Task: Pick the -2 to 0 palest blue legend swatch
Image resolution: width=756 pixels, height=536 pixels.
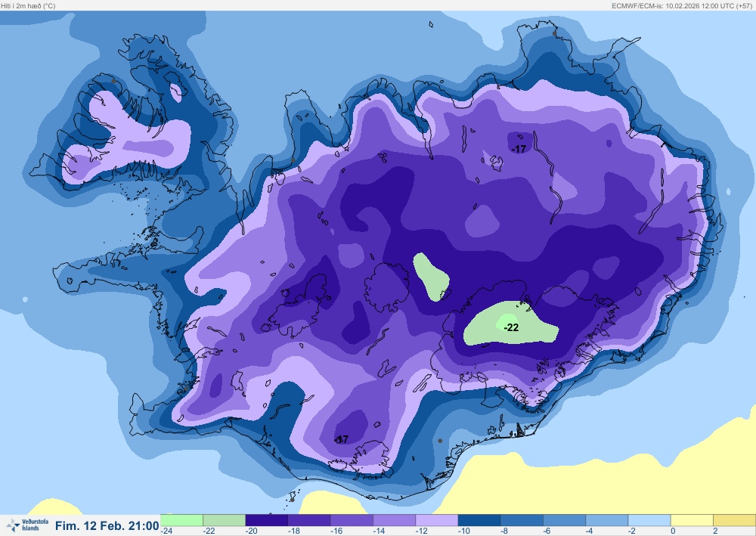Action: tap(649, 520)
